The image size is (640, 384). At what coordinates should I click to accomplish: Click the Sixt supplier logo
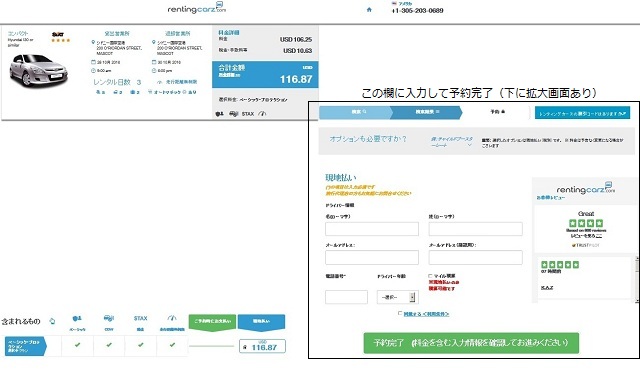[x=58, y=35]
